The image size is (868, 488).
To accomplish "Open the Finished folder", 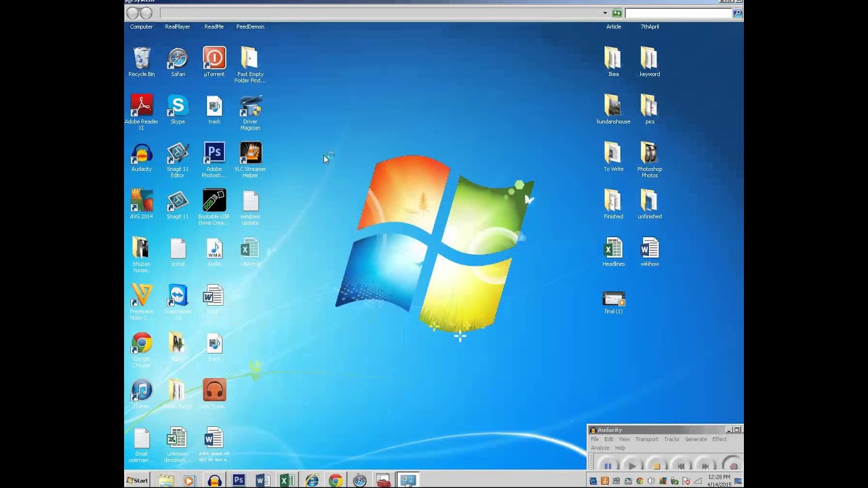I will click(x=613, y=205).
